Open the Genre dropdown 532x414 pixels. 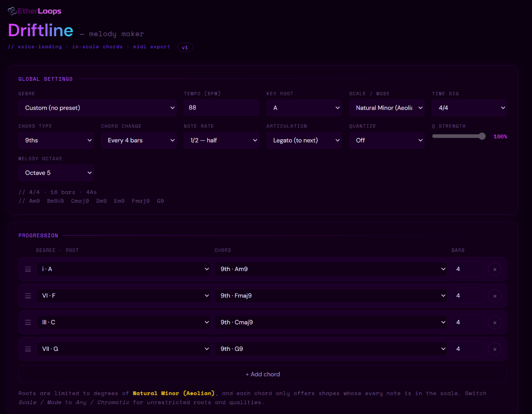(x=97, y=108)
